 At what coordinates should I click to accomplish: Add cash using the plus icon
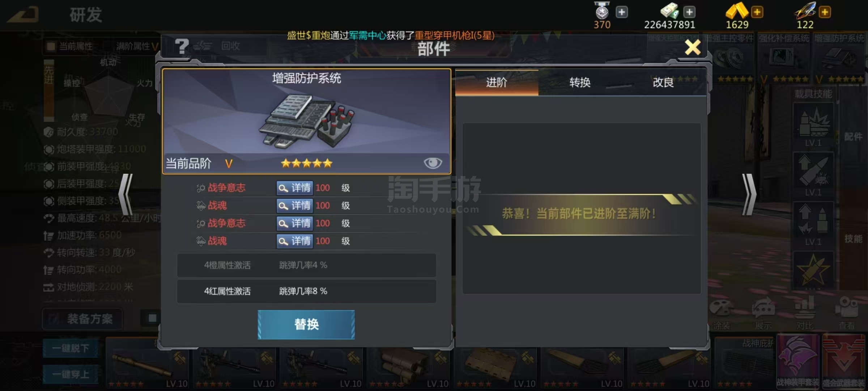pyautogui.click(x=689, y=12)
